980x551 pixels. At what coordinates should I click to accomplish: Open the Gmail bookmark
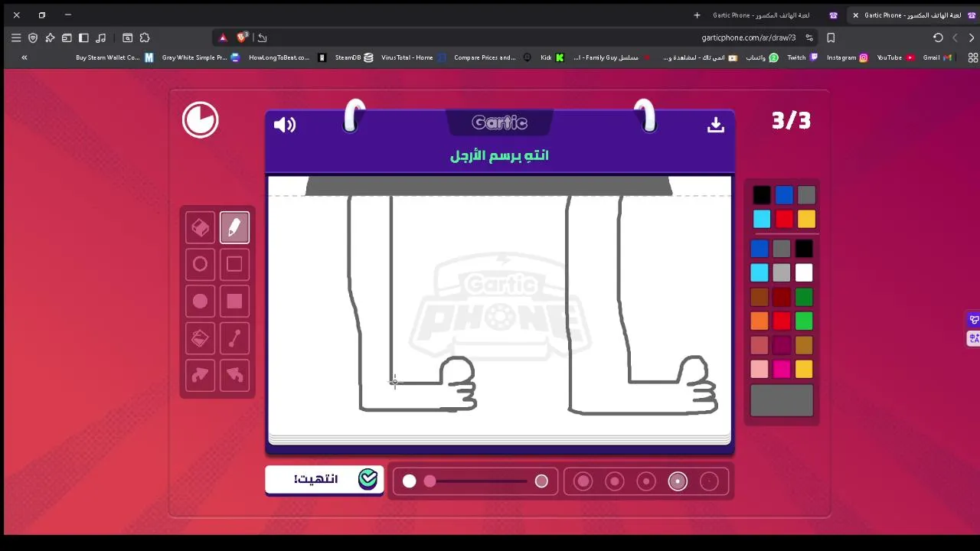(937, 57)
